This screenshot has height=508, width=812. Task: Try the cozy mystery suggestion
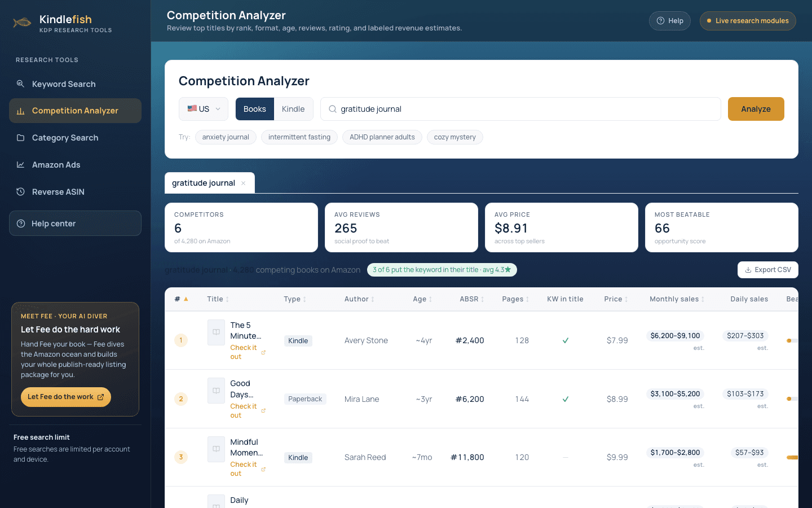tap(455, 137)
